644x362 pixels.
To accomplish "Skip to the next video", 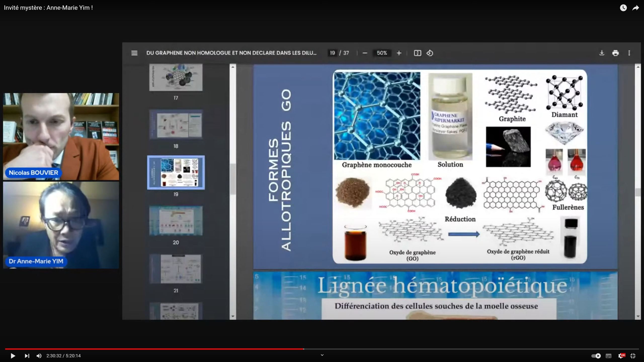I will click(27, 356).
